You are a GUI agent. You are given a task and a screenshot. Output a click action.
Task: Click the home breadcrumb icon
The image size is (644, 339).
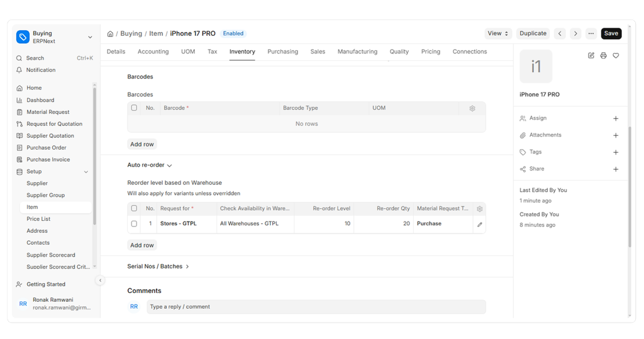[x=110, y=34]
